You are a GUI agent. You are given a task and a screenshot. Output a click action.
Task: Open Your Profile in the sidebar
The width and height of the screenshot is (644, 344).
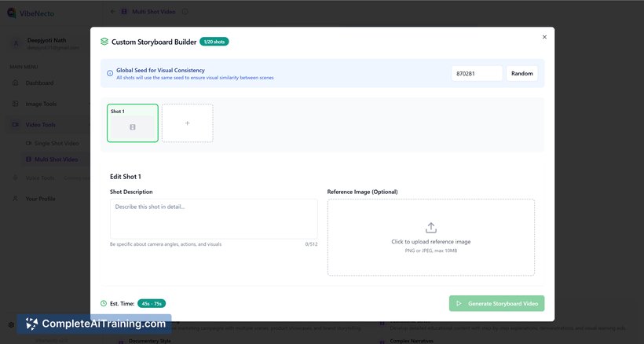point(40,199)
